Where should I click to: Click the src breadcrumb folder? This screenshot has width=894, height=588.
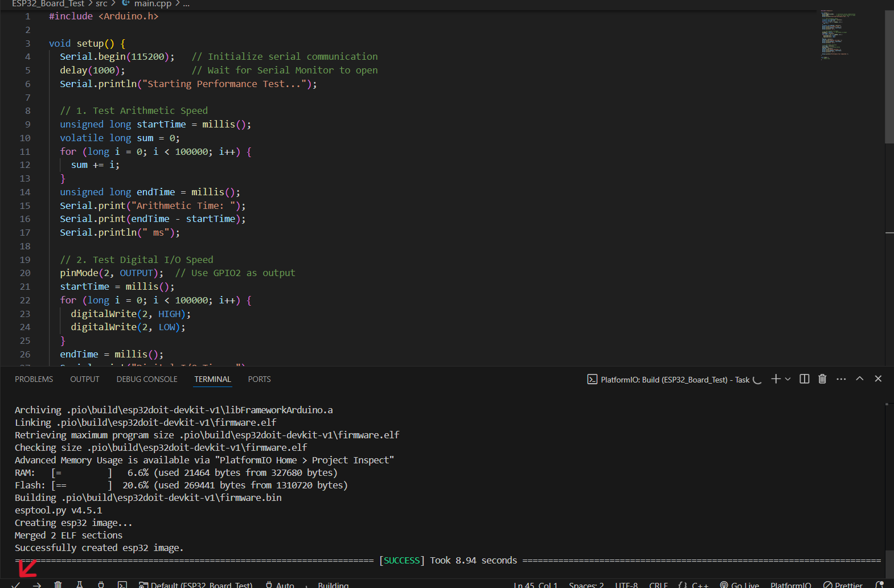(101, 4)
